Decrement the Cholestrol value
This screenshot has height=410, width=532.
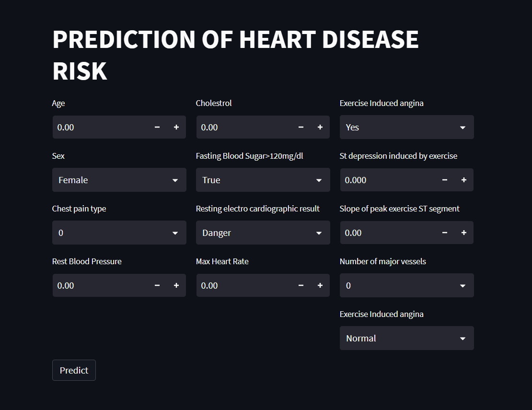click(x=301, y=127)
